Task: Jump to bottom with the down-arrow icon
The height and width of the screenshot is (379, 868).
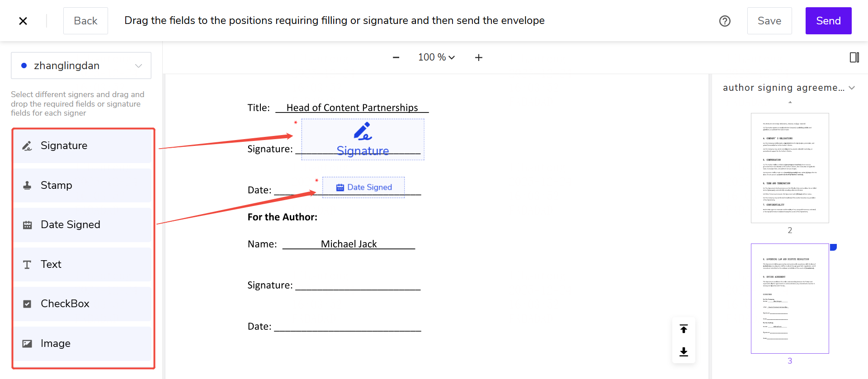Action: pos(684,351)
